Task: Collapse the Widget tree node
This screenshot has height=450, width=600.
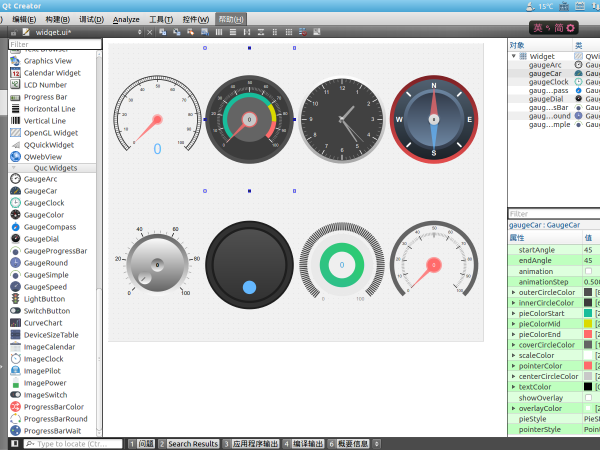Action: coord(513,56)
